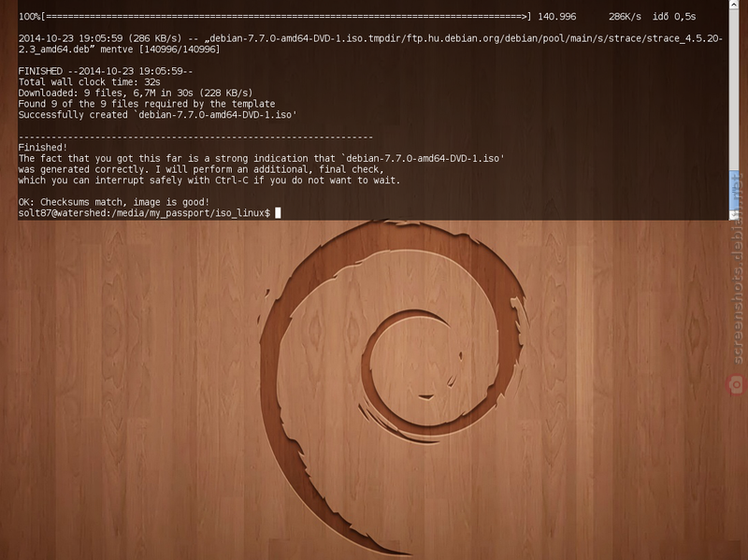Click the "286K/s" download speed value
Image resolution: width=748 pixels, height=560 pixels.
pyautogui.click(x=625, y=17)
